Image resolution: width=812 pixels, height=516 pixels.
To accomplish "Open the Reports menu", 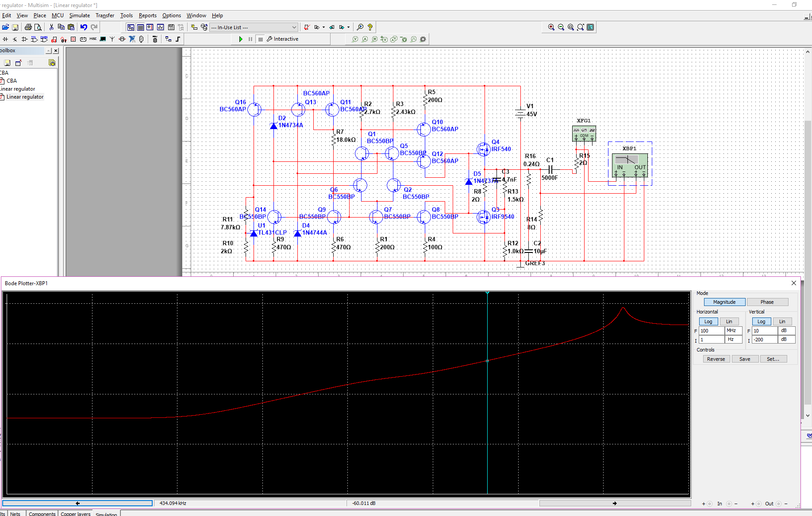I will 147,15.
